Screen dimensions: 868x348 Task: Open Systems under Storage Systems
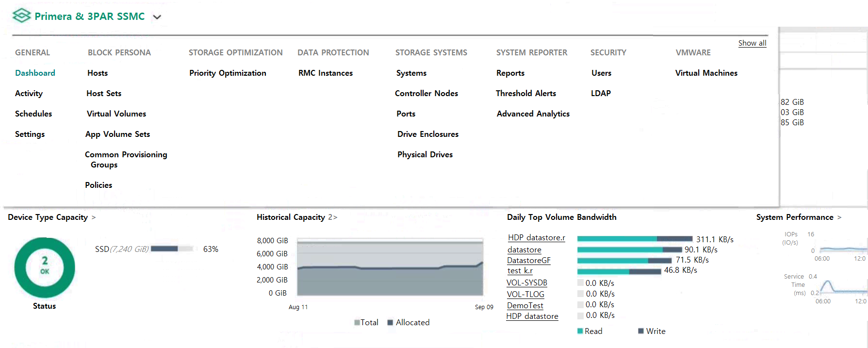coord(411,73)
